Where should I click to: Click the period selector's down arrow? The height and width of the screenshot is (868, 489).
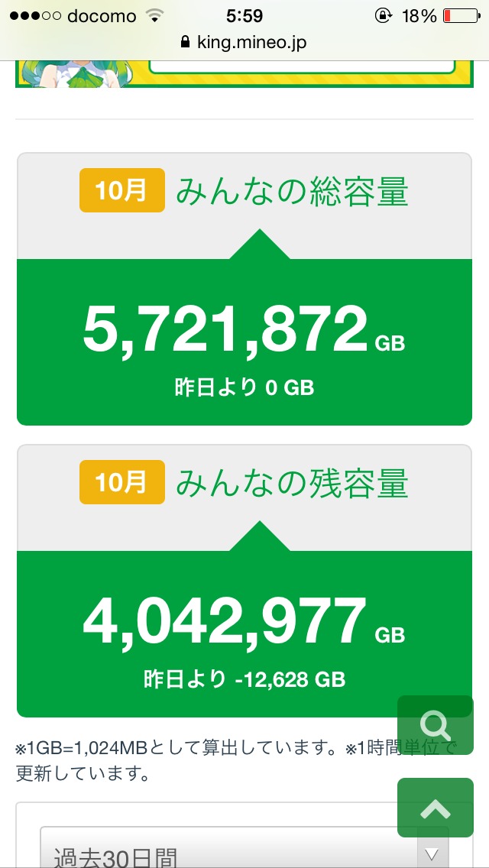(432, 853)
